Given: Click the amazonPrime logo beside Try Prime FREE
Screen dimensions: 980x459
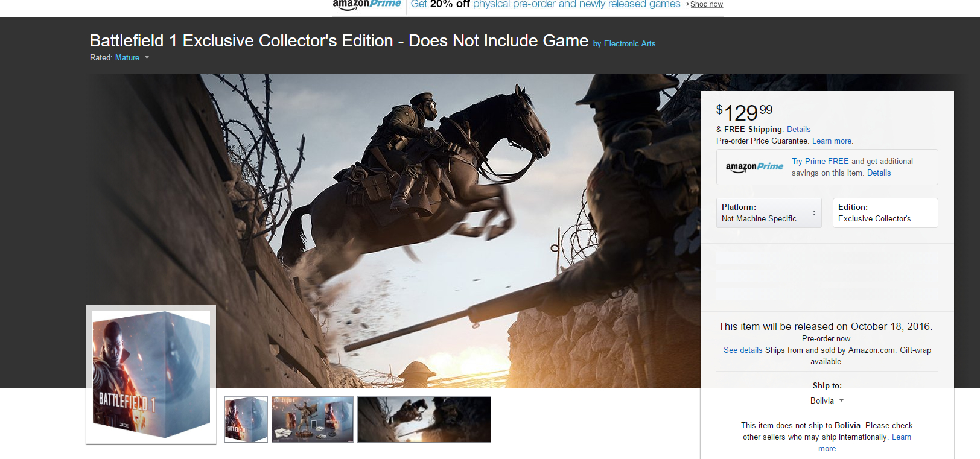Looking at the screenshot, I should [754, 167].
